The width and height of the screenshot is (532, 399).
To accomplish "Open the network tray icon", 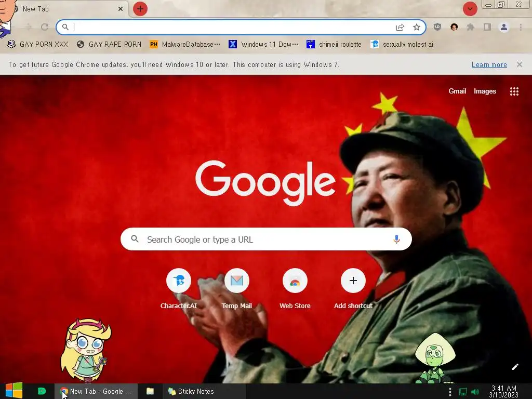I will click(x=463, y=392).
